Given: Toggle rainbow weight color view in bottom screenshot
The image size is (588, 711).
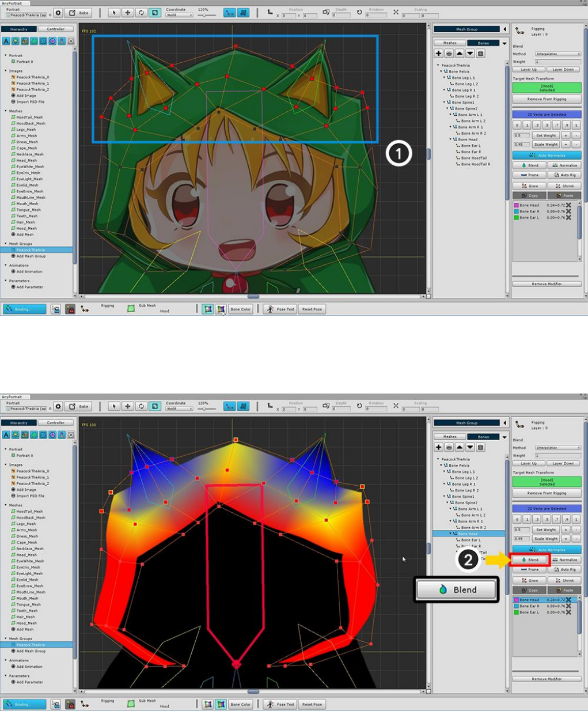Looking at the screenshot, I should pos(221,704).
